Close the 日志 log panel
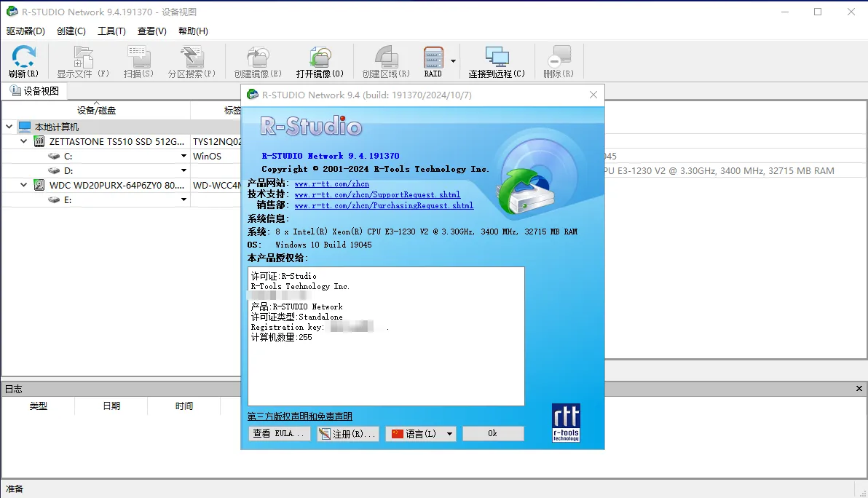Image resolution: width=868 pixels, height=498 pixels. tap(859, 389)
